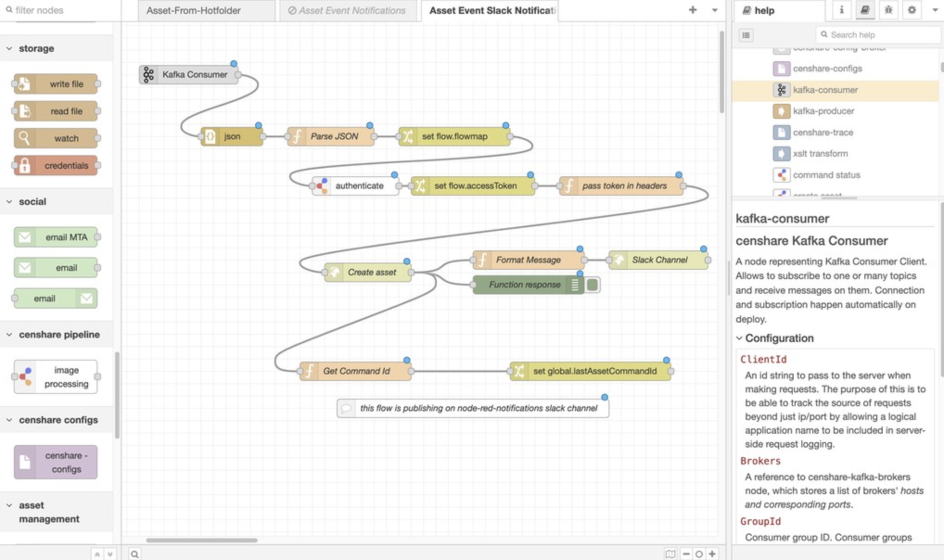Select the Get Command Id function node
Screen dimensions: 944x560
tap(356, 371)
